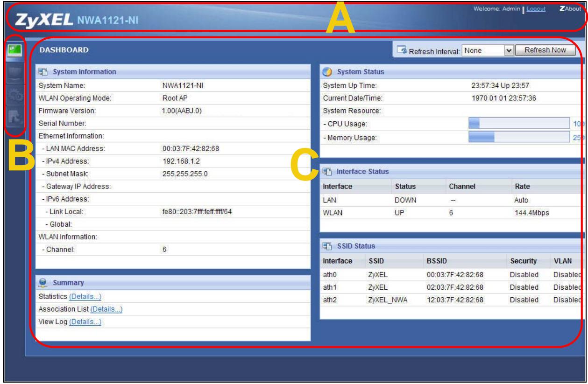Open Association List Details link
The height and width of the screenshot is (384, 588).
coord(106,309)
